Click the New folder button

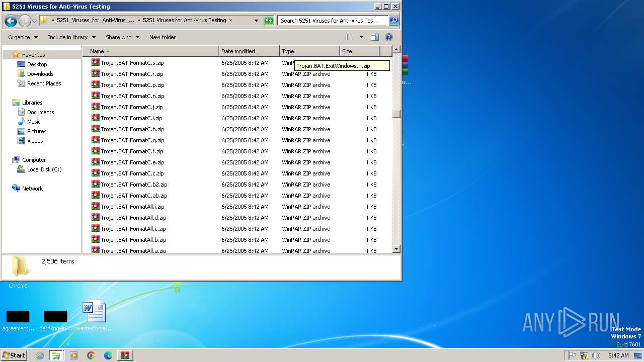163,37
